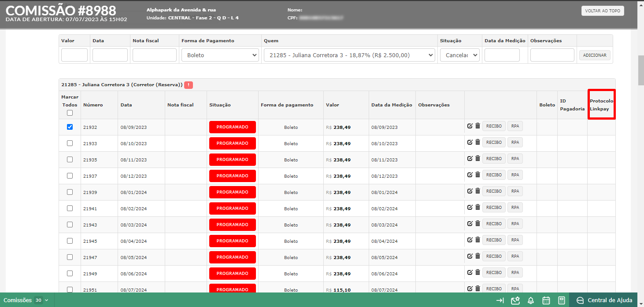Open Central de Ajuda chat
The image size is (644, 307).
pos(604,300)
